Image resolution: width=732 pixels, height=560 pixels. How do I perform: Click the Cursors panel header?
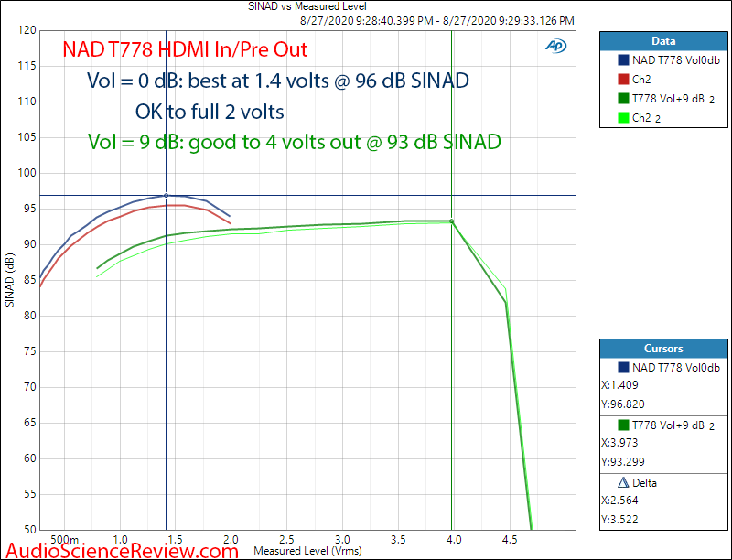663,349
